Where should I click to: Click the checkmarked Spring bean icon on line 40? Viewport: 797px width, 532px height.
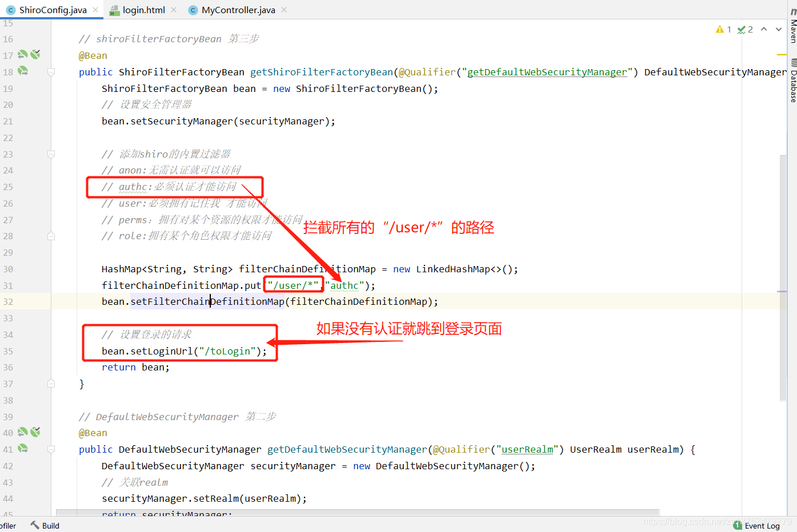[35, 432]
